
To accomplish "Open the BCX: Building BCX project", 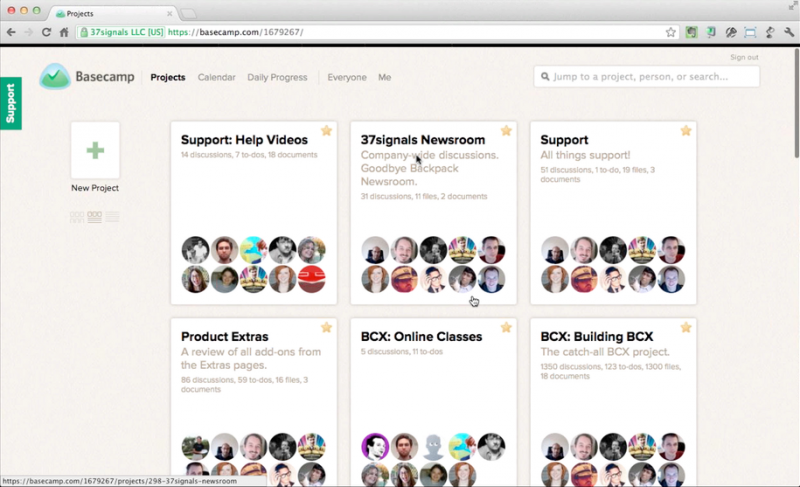I will click(598, 337).
